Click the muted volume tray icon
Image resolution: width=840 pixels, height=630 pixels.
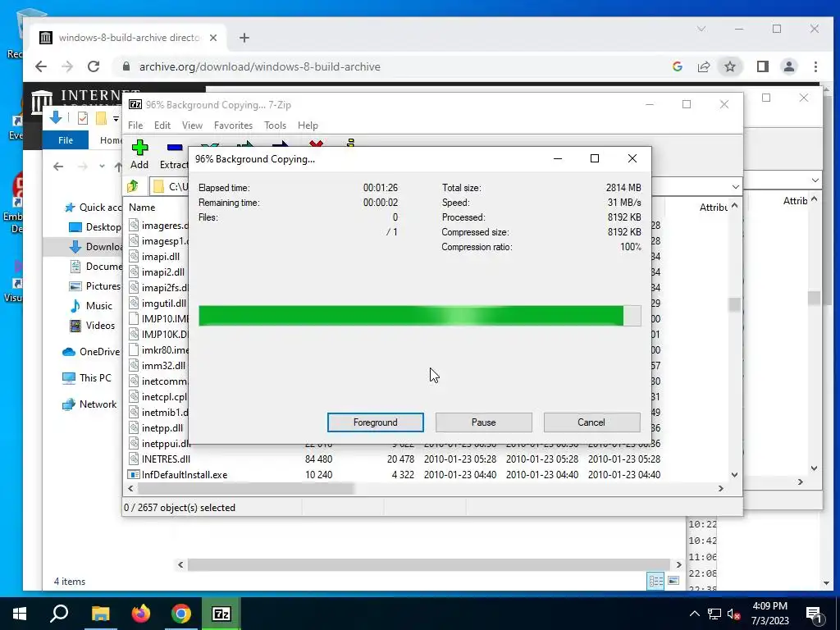(x=734, y=614)
